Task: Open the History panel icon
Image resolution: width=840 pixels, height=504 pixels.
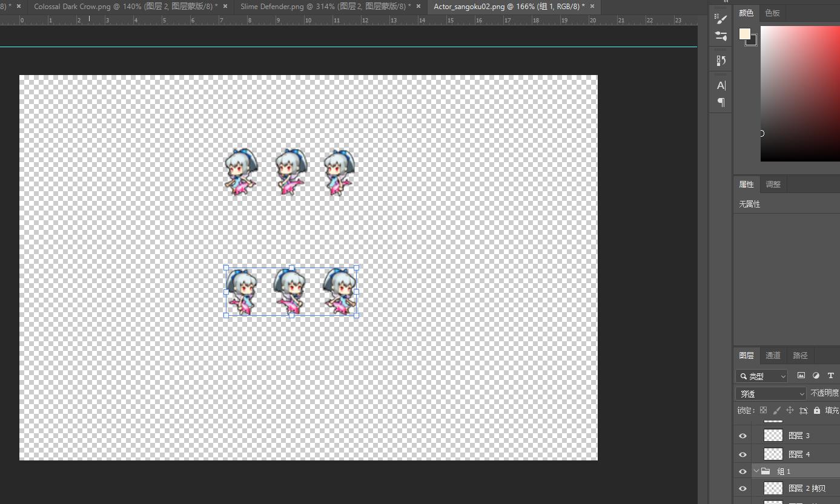Action: point(721,61)
